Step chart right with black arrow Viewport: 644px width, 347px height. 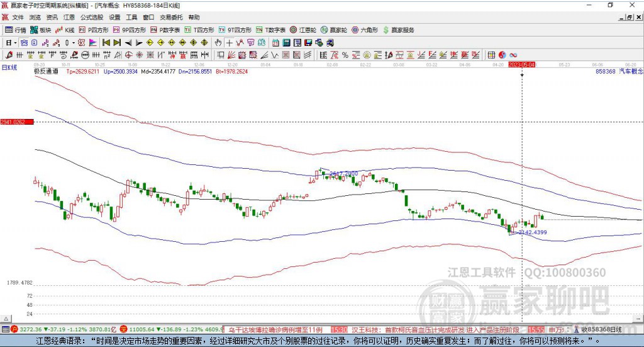coord(139,43)
